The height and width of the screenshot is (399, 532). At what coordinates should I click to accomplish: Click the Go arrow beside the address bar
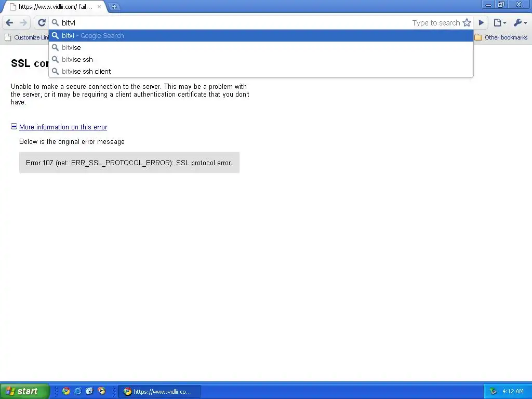(481, 23)
